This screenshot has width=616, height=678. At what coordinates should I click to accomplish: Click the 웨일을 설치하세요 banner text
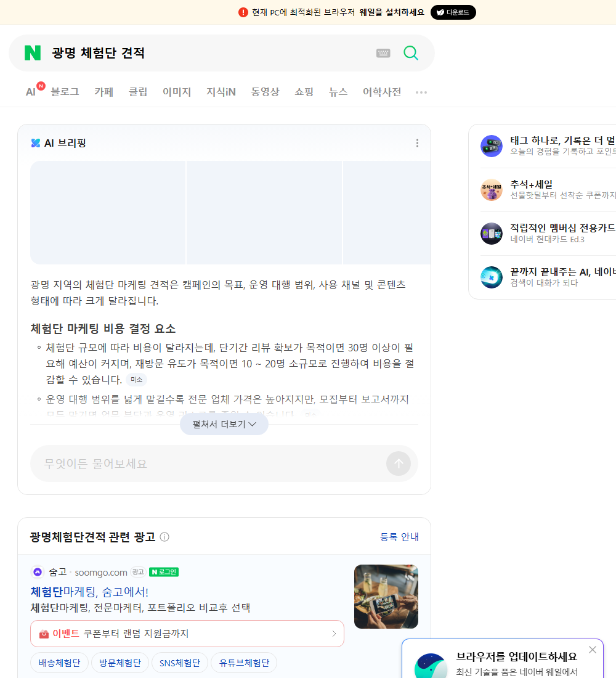pos(392,12)
